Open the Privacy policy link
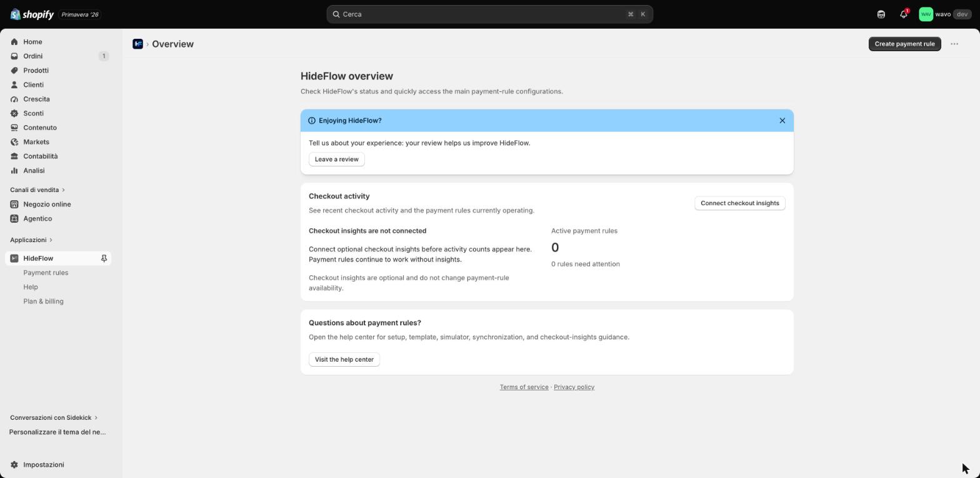This screenshot has height=478, width=980. [x=574, y=387]
